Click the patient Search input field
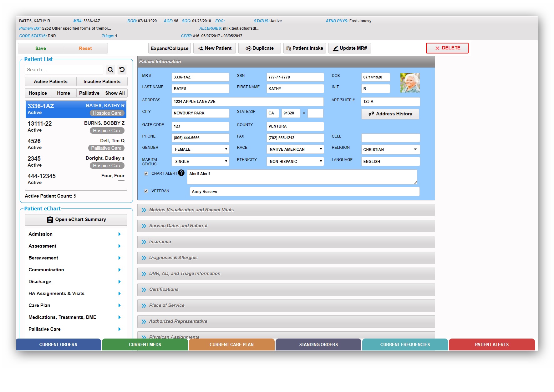 (64, 70)
